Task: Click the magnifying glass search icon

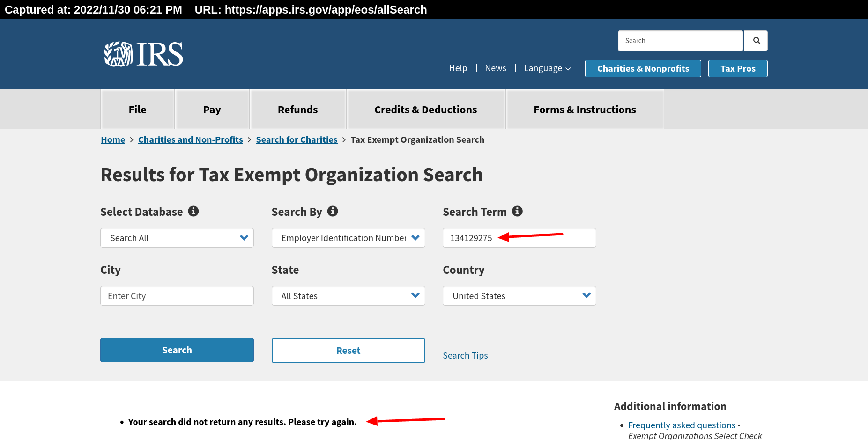Action: 756,41
